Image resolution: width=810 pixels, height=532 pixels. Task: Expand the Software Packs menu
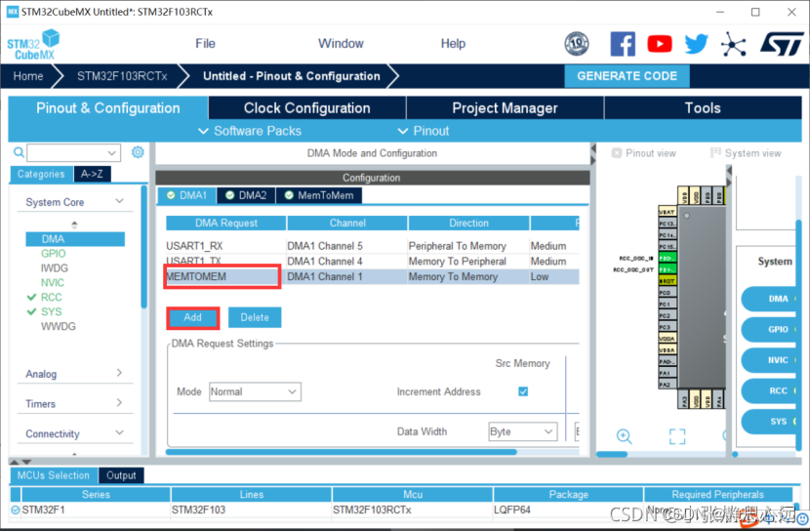pos(250,131)
